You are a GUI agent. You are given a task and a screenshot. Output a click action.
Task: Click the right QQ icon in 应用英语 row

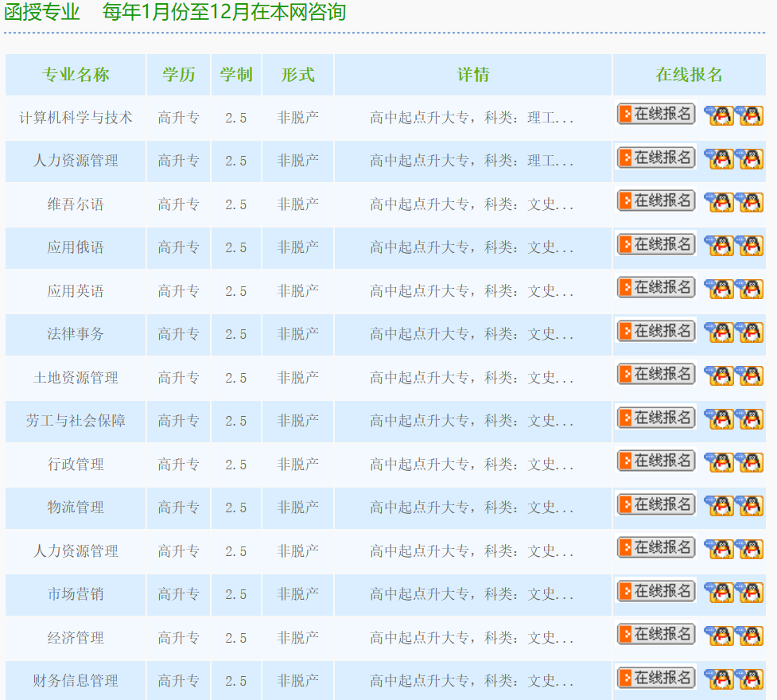tap(749, 290)
